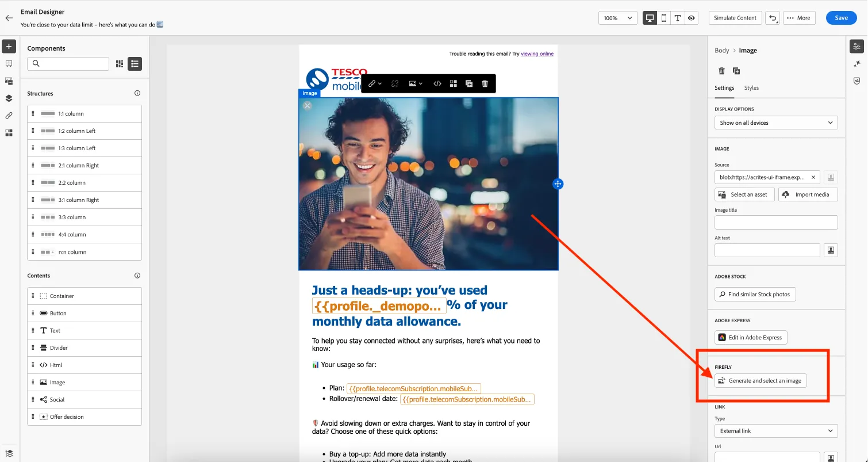
Task: Open the Add components plus icon in left rail
Action: 9,47
